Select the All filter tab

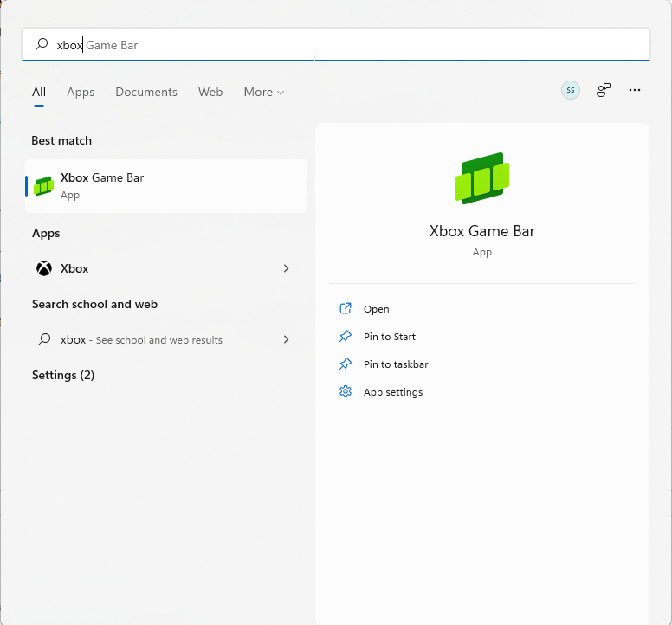(39, 93)
